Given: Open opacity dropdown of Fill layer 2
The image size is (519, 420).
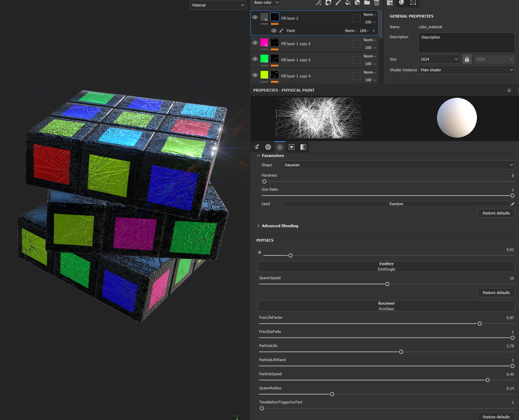Looking at the screenshot, I should tap(370, 22).
